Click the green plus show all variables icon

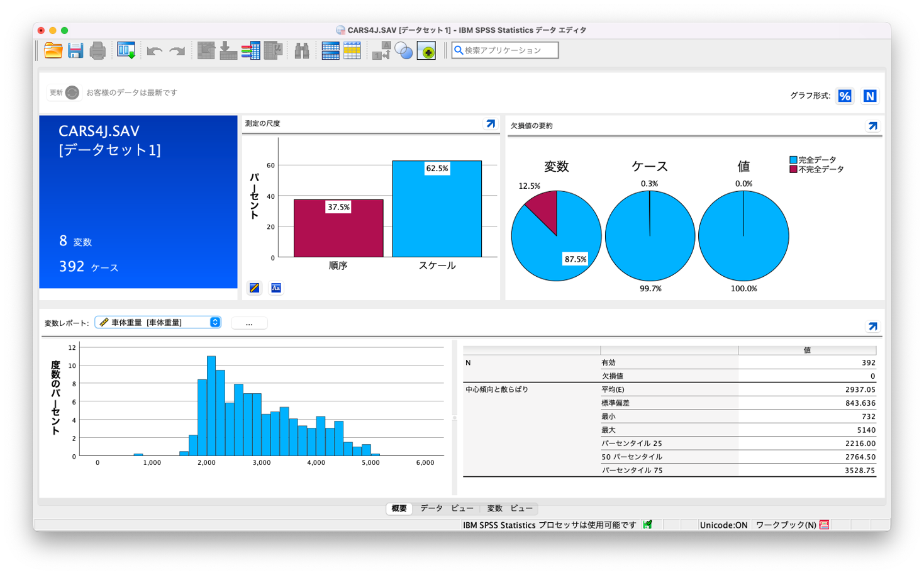coord(426,50)
